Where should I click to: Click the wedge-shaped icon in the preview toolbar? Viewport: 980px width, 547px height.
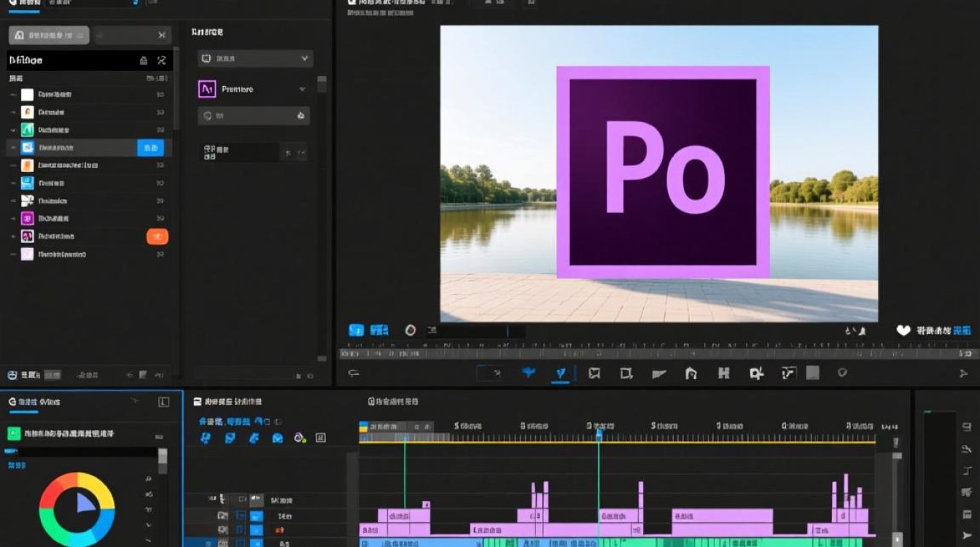click(x=659, y=373)
